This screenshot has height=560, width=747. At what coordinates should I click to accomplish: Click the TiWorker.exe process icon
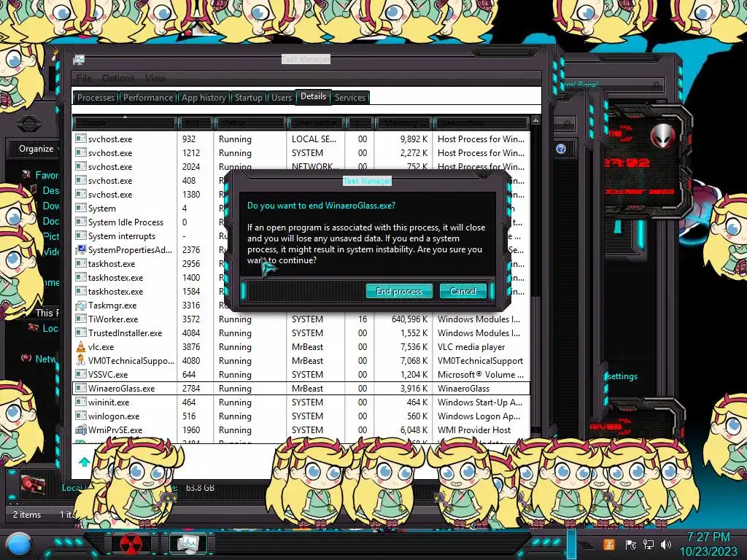[x=81, y=319]
